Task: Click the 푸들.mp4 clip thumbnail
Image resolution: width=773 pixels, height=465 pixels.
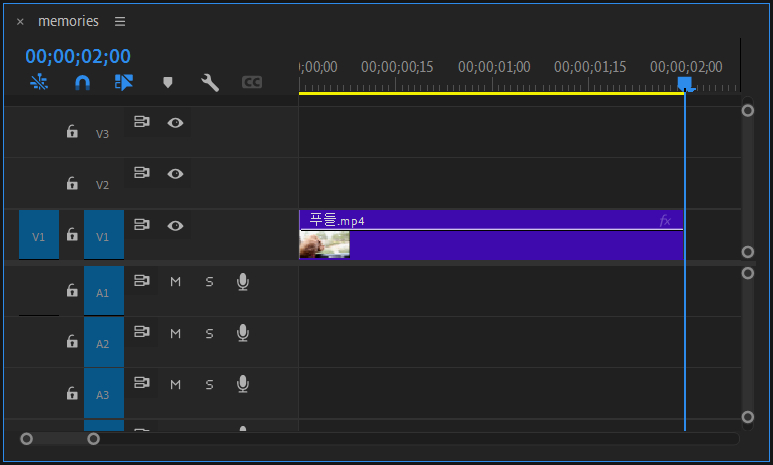Action: [x=324, y=245]
